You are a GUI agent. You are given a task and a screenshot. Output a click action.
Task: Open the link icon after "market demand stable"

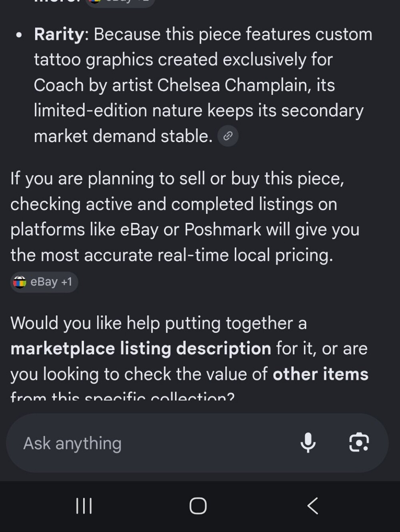tap(228, 136)
